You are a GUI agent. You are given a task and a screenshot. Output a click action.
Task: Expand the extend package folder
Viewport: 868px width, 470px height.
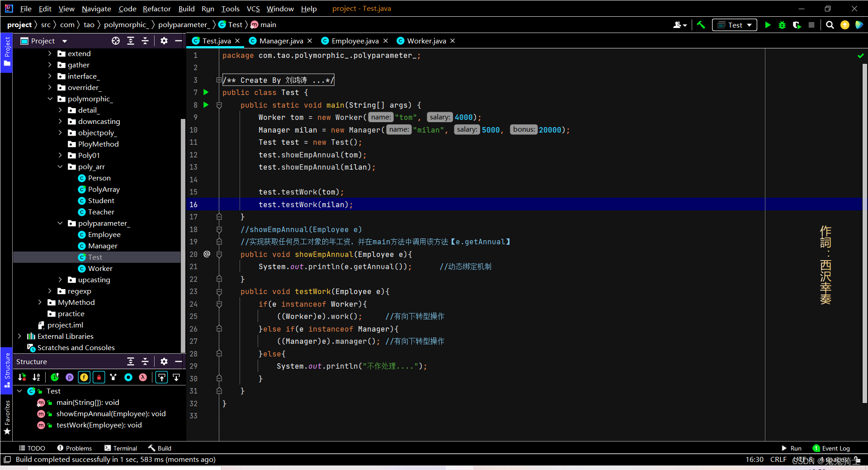coord(50,53)
